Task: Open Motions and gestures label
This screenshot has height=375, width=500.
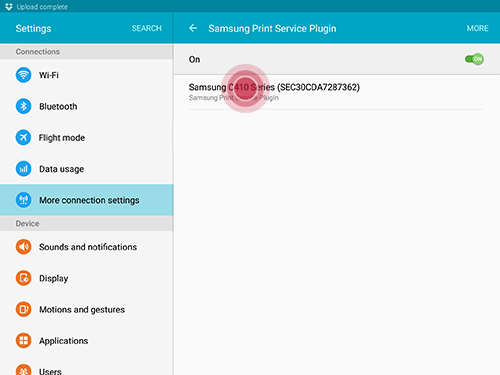Action: click(82, 310)
